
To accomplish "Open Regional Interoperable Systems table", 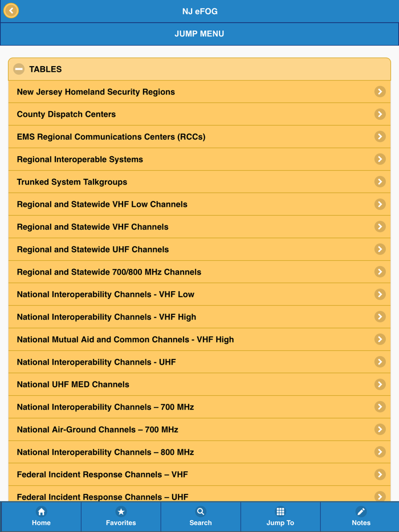I will point(199,159).
